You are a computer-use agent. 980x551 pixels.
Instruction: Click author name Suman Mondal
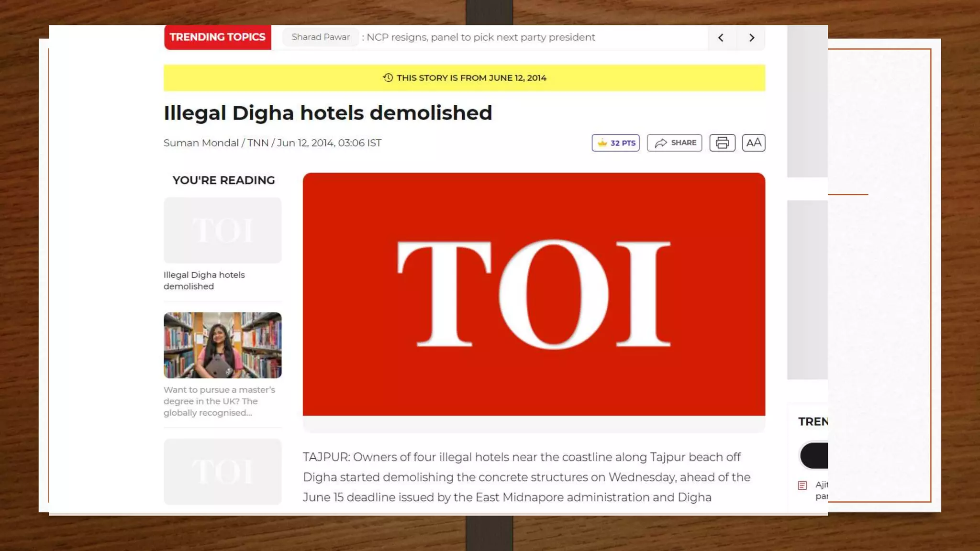(201, 143)
